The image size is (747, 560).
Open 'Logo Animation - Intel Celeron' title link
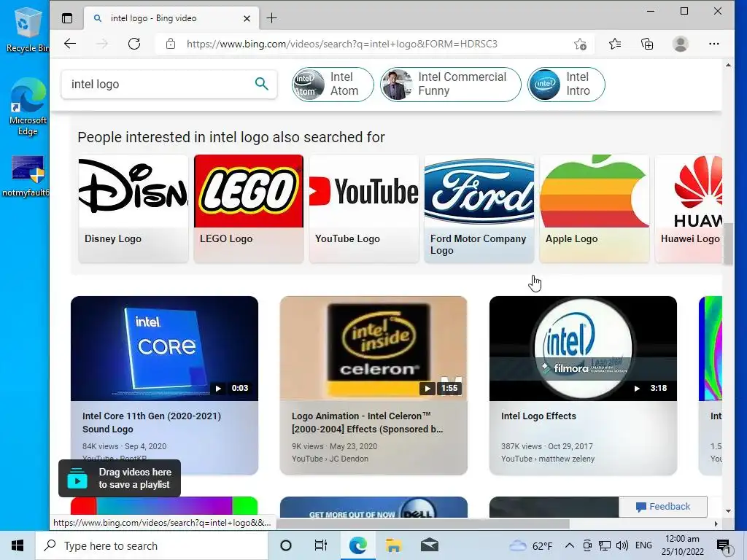pyautogui.click(x=368, y=422)
